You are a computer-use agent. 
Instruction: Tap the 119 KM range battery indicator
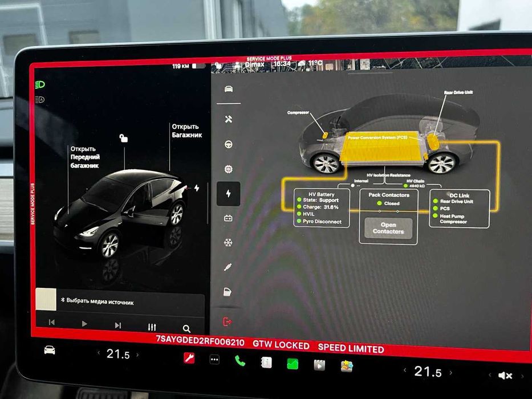click(189, 66)
